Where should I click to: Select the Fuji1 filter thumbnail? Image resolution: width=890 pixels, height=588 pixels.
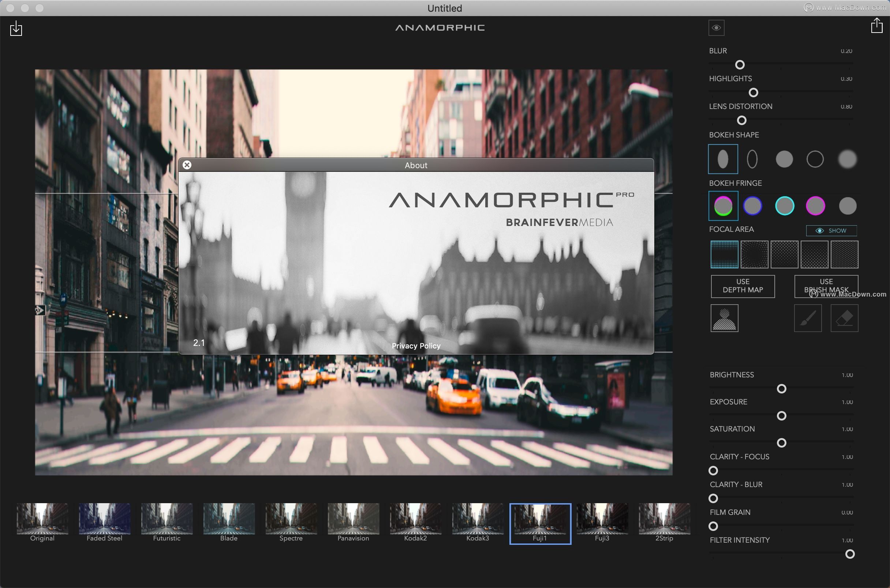point(540,524)
